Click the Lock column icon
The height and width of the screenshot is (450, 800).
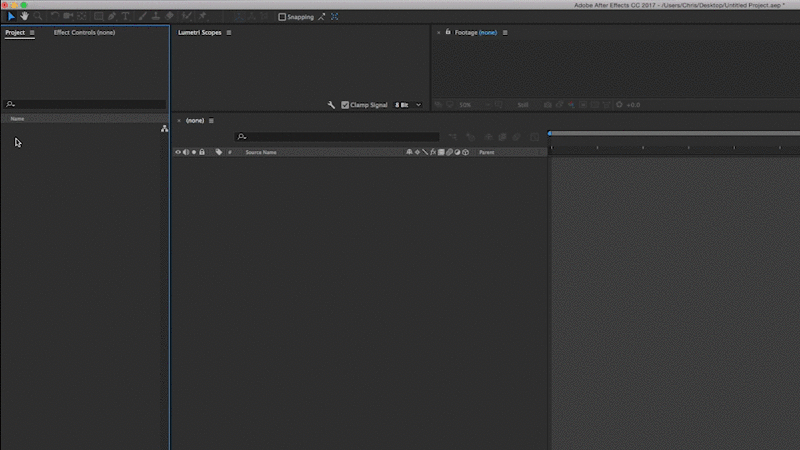click(202, 152)
